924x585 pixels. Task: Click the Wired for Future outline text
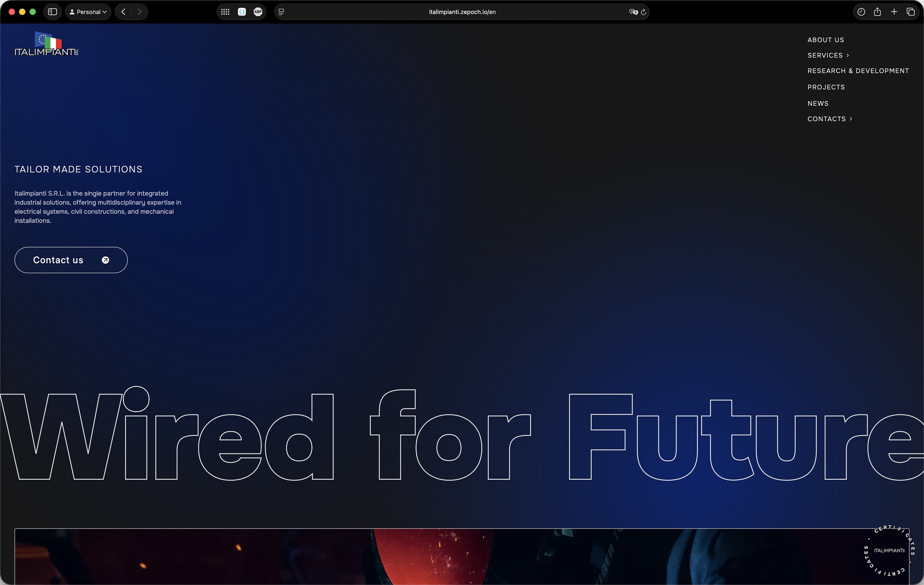click(x=462, y=434)
